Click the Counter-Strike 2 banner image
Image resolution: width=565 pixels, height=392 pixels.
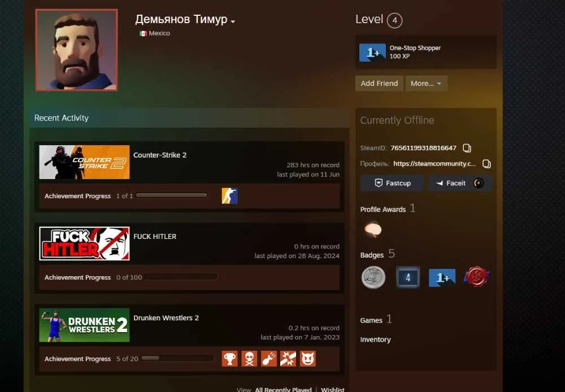[84, 162]
